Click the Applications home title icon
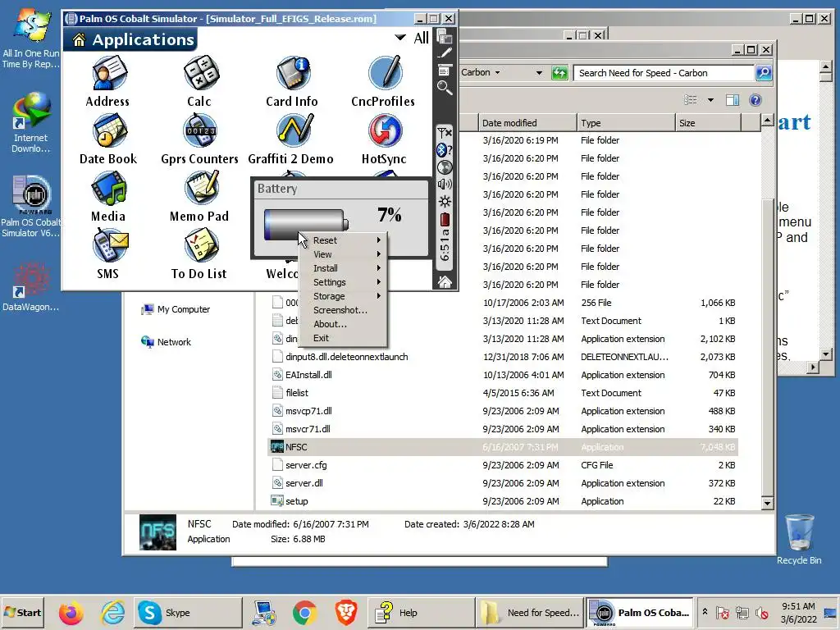Viewport: 840px width, 630px height. (x=80, y=39)
